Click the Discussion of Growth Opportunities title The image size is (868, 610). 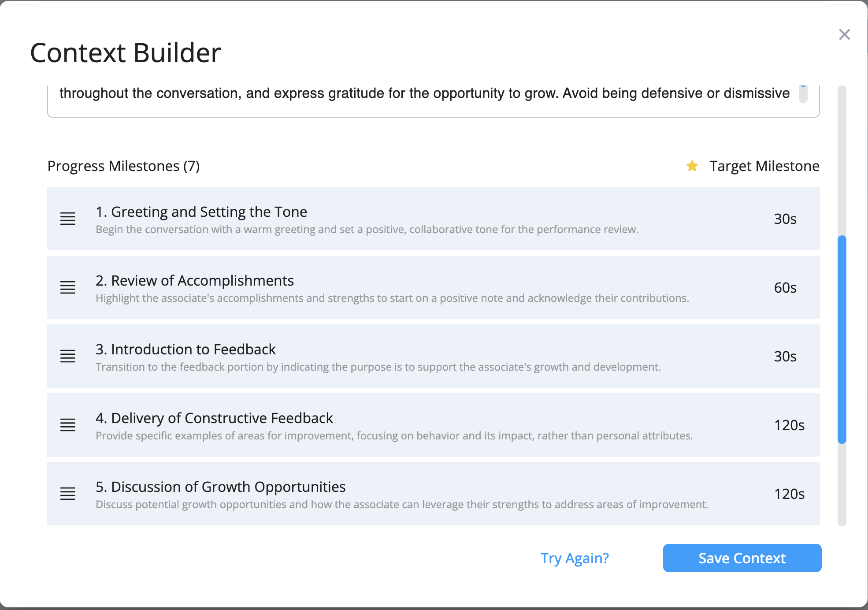(x=220, y=487)
